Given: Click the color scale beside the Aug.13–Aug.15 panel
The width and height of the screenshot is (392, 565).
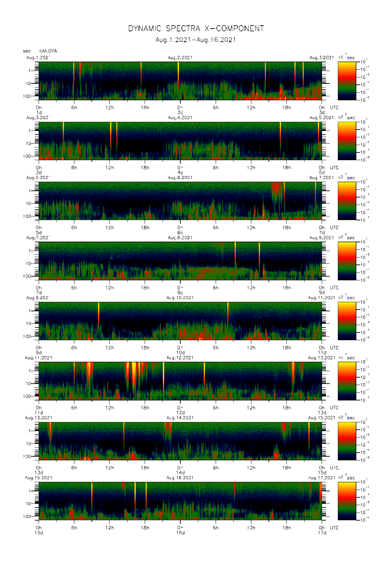Looking at the screenshot, I should pyautogui.click(x=347, y=441).
